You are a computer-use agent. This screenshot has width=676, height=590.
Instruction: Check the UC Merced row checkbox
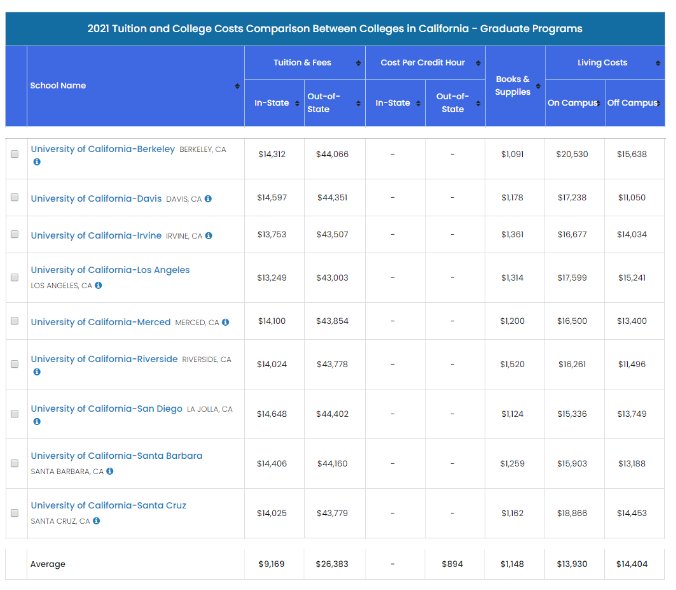click(x=14, y=322)
